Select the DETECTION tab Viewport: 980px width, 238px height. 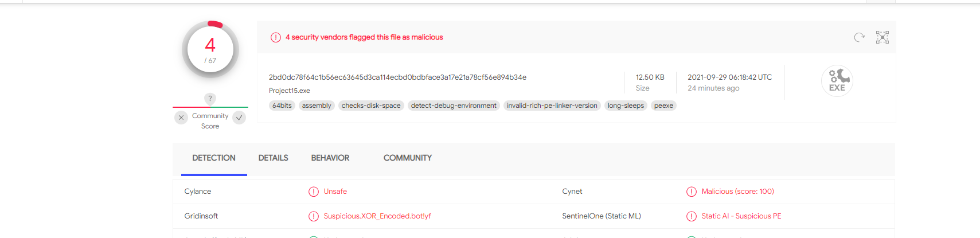click(213, 158)
